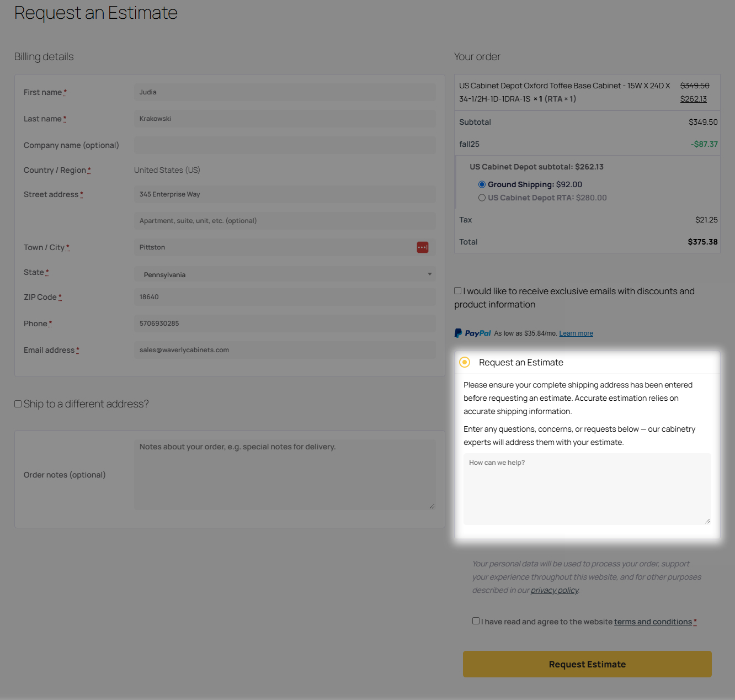Enable exclusive emails with discounts checkbox
The height and width of the screenshot is (700, 735).
coord(458,291)
